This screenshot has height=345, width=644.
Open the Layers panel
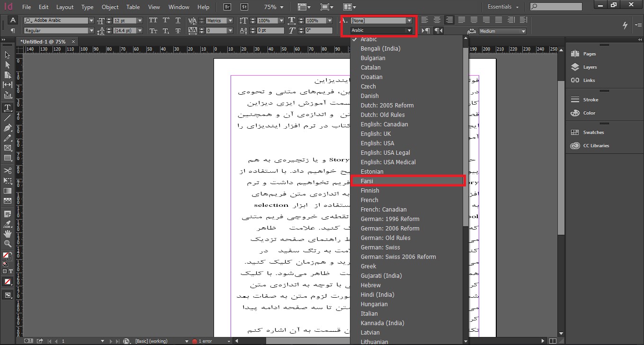pyautogui.click(x=590, y=67)
